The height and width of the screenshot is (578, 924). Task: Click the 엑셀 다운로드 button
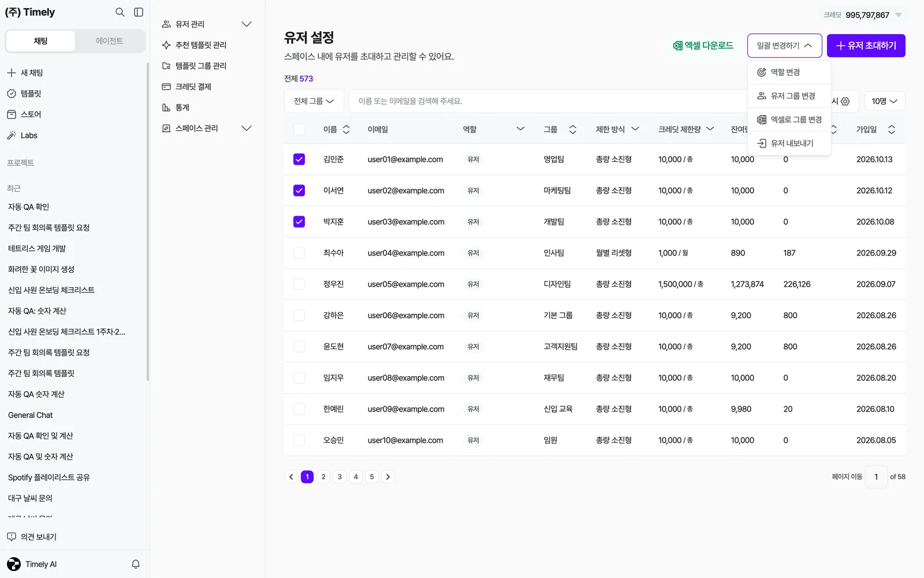pos(703,46)
